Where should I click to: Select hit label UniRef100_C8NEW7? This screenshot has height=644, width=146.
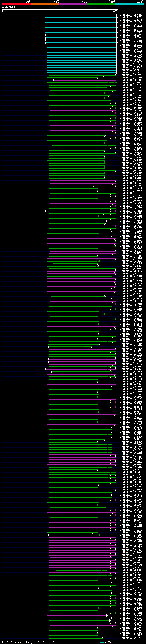[x=131, y=214]
